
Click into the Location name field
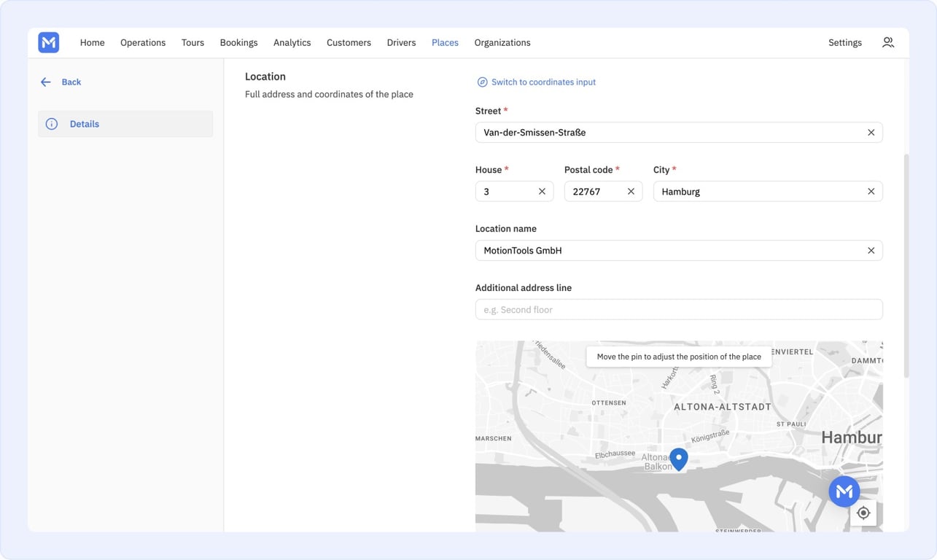679,251
